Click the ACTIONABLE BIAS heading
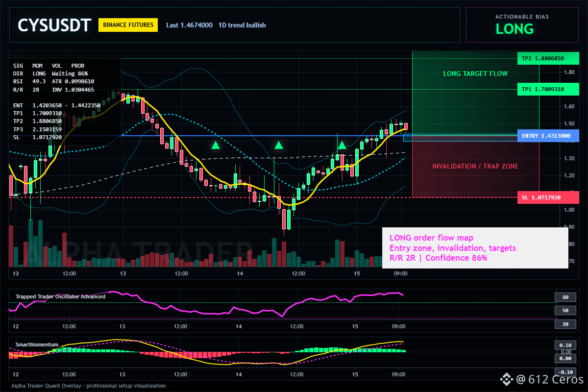This screenshot has height=392, width=588. (x=522, y=17)
